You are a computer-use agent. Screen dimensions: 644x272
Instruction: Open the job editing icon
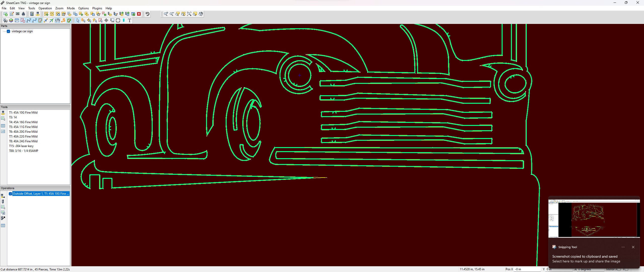point(12,14)
